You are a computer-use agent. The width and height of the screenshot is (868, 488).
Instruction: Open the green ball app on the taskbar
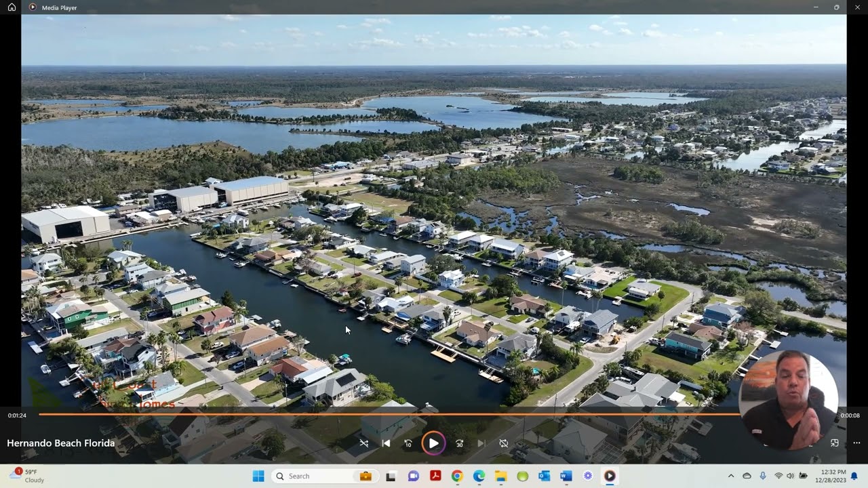click(522, 476)
